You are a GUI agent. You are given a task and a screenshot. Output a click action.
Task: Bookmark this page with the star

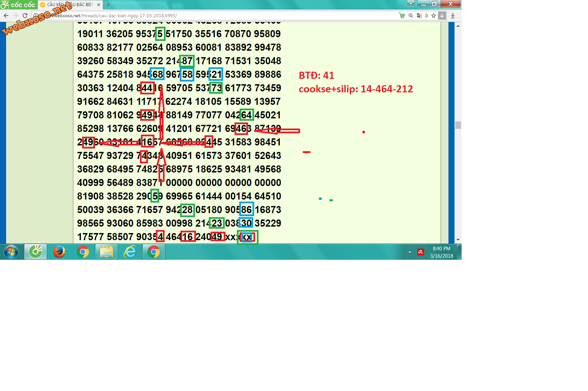pyautogui.click(x=434, y=16)
